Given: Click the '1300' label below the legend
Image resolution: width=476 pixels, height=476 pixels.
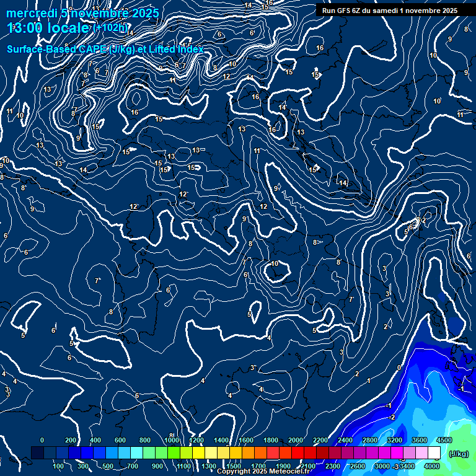Looking at the screenshot, I should pos(209,466).
